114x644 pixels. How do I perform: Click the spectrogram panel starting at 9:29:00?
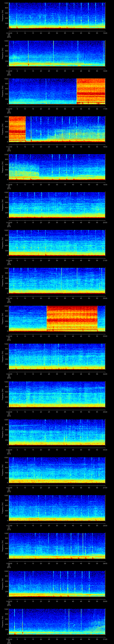57,584
